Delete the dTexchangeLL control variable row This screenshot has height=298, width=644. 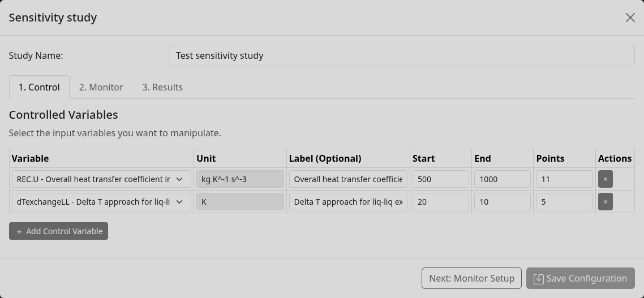[x=605, y=202]
